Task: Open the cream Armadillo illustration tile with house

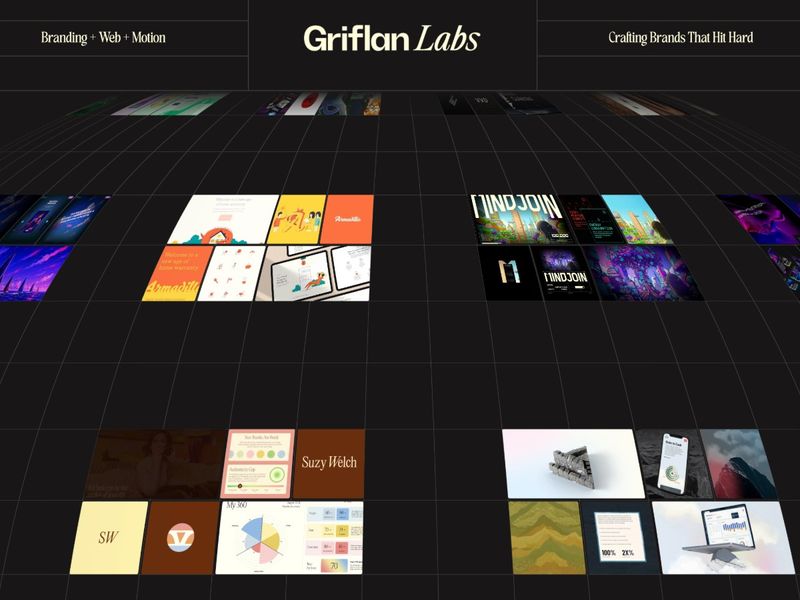Action: coord(224,219)
